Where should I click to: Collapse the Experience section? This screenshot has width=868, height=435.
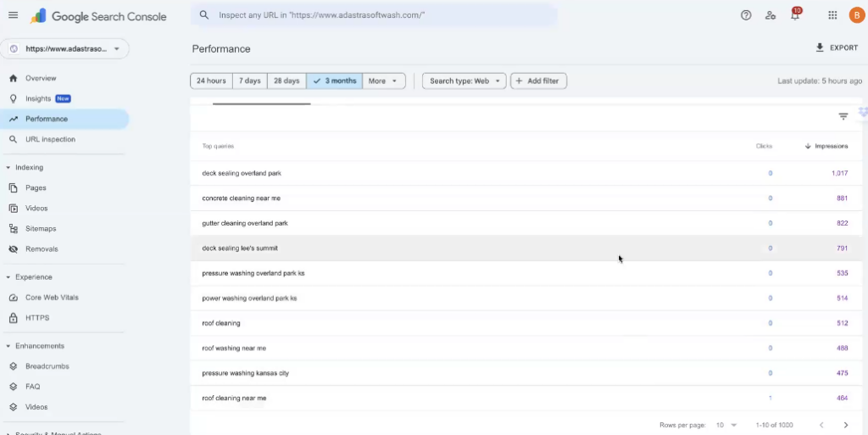click(x=8, y=276)
